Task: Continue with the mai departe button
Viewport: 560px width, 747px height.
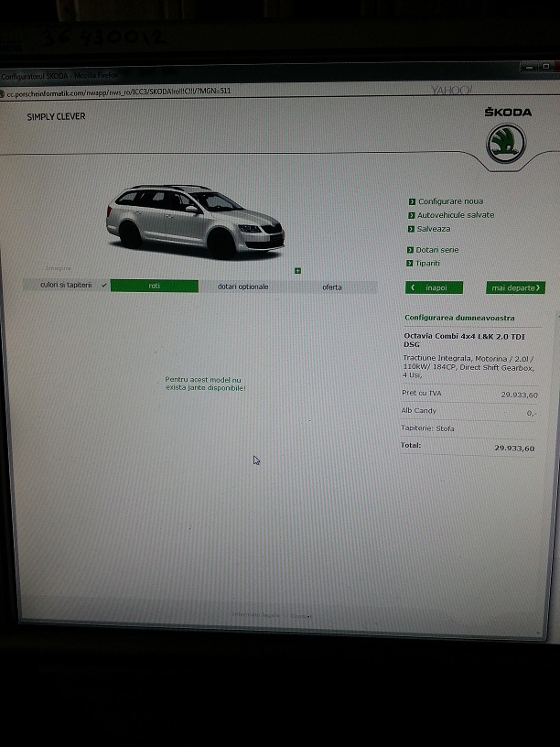Action: pyautogui.click(x=516, y=287)
